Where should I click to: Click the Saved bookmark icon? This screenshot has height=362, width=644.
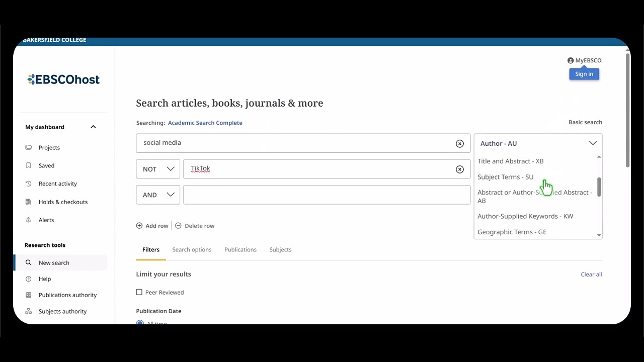(x=29, y=165)
